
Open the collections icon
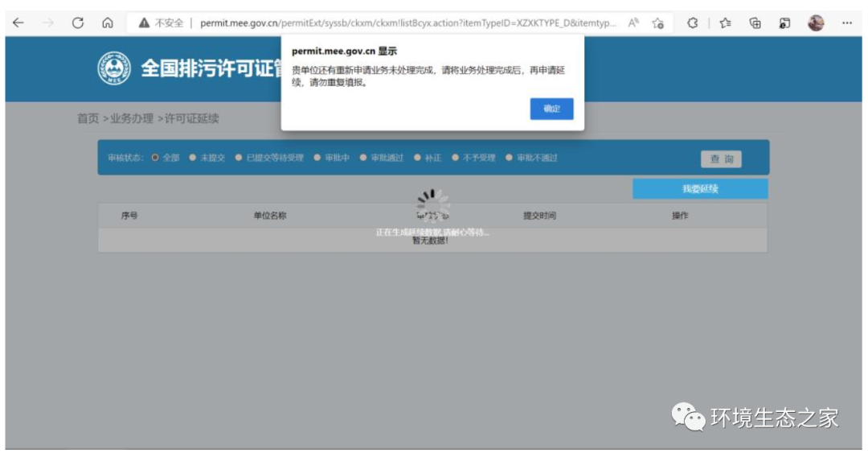(x=755, y=23)
